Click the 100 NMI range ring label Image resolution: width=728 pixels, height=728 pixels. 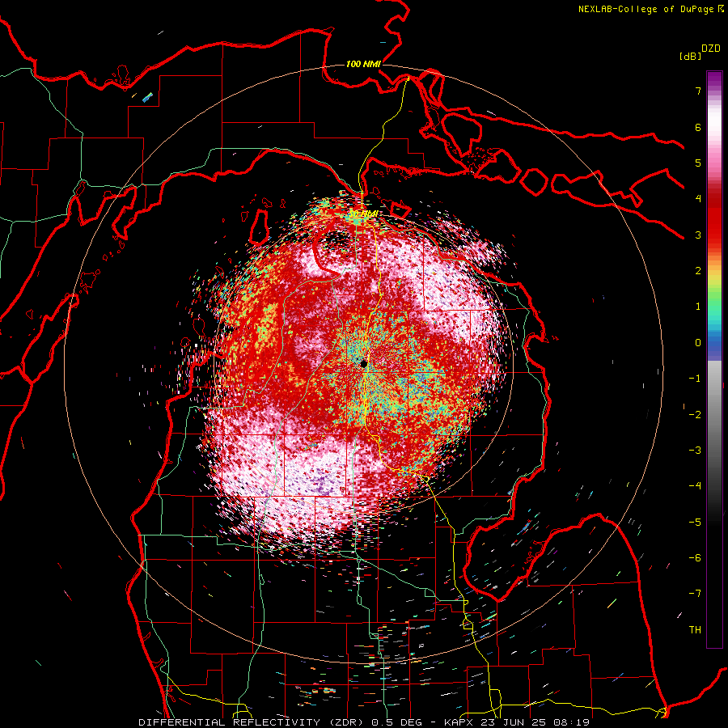point(363,64)
